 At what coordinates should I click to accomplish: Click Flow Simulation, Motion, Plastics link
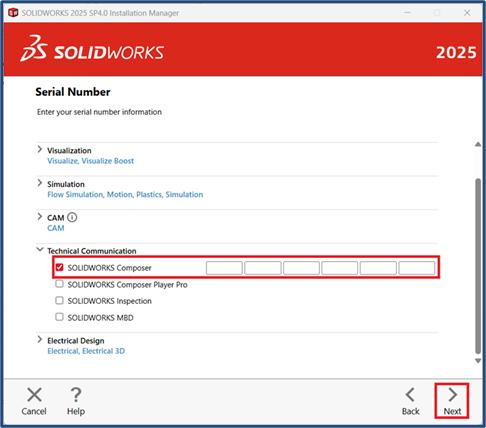(x=125, y=195)
